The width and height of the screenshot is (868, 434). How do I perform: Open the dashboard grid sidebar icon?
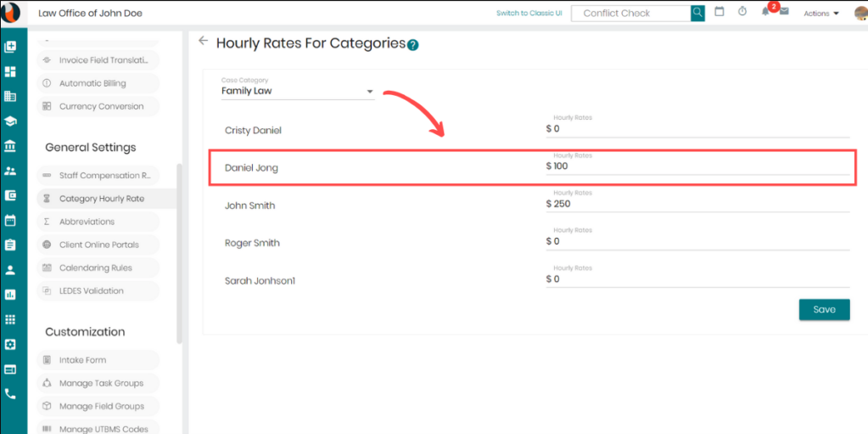click(10, 71)
